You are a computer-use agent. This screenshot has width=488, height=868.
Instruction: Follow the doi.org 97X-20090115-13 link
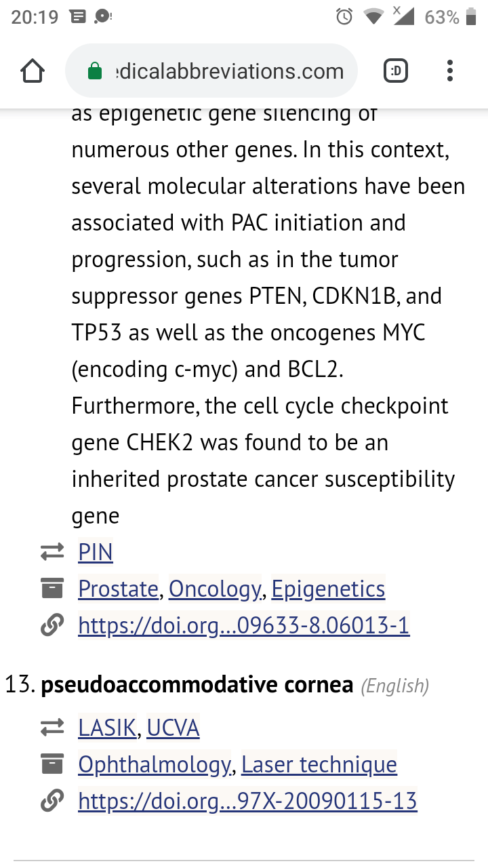[247, 801]
